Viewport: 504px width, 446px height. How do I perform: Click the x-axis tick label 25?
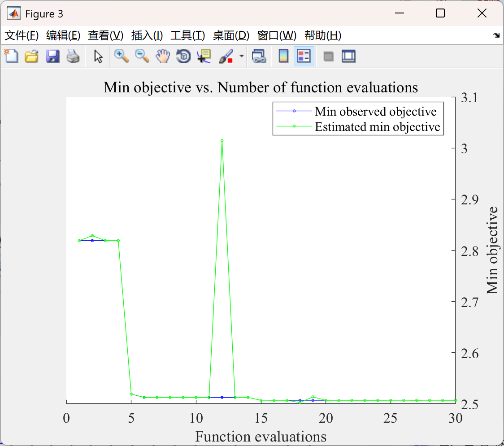[390, 418]
